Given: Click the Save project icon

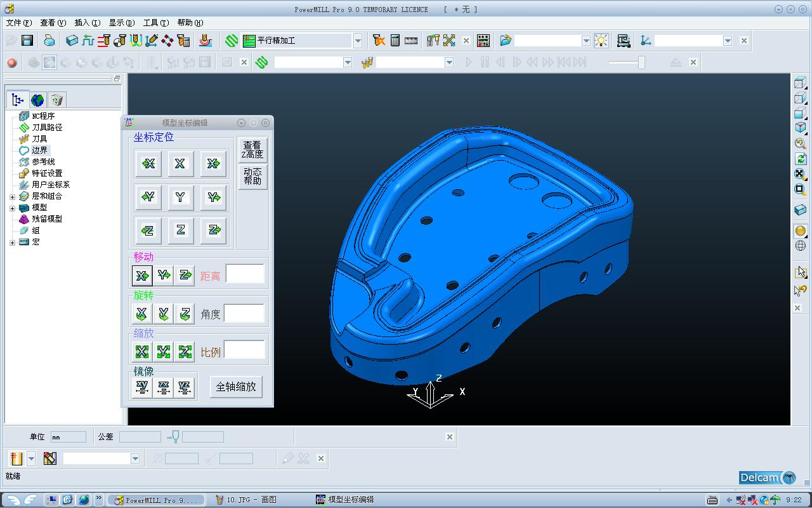Looking at the screenshot, I should [x=27, y=41].
